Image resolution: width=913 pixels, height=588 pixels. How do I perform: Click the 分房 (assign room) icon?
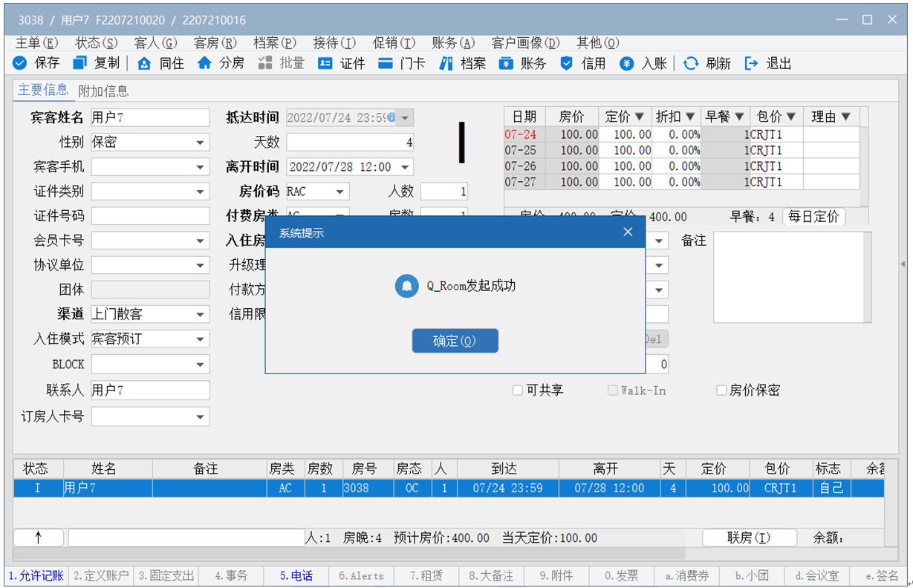point(204,64)
